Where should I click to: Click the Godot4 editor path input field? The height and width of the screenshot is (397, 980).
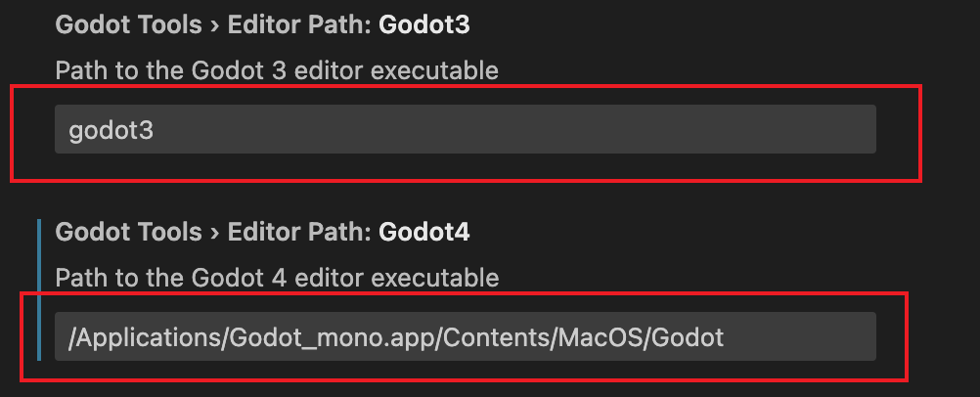(465, 337)
